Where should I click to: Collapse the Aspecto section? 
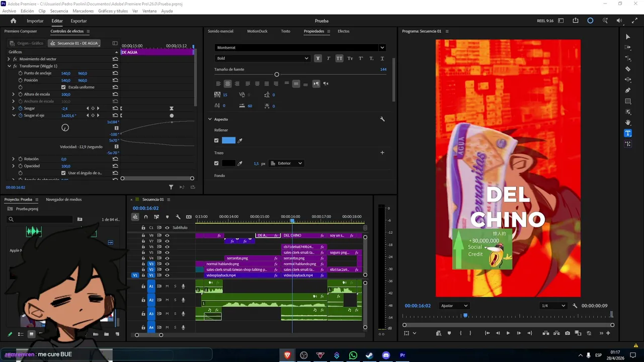[x=210, y=119]
